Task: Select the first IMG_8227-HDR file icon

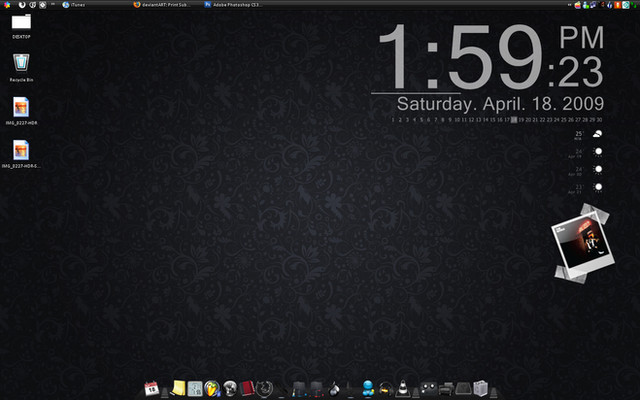Action: point(21,107)
